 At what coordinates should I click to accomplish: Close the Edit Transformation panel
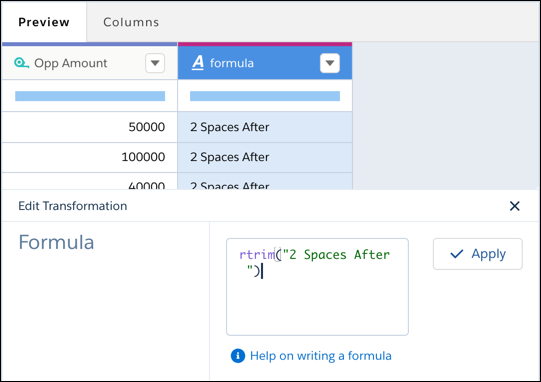514,206
